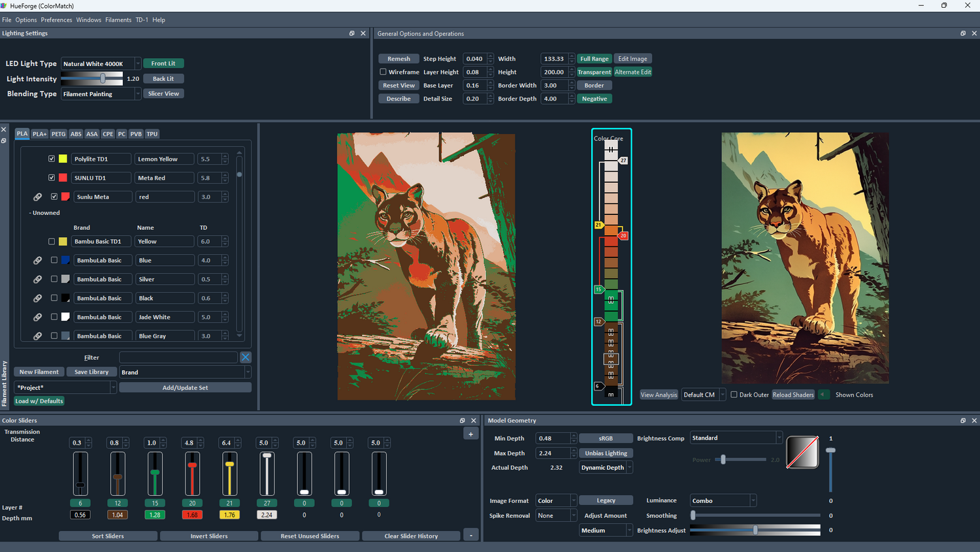Uncheck SUNLU TD1 Meta Red filament
980x552 pixels.
pos(52,178)
